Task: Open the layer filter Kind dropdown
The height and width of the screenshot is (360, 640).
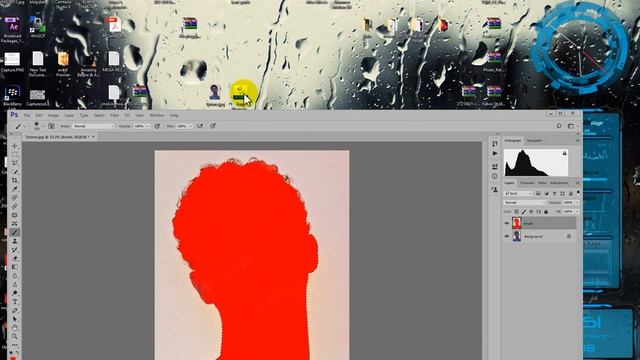Action: [518, 193]
